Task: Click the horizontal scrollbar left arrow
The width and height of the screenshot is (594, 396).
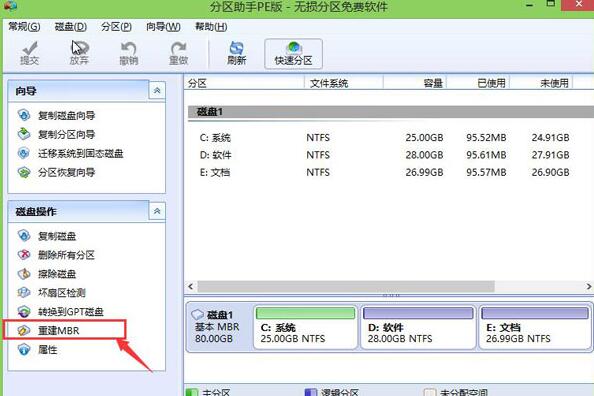Action: point(191,286)
